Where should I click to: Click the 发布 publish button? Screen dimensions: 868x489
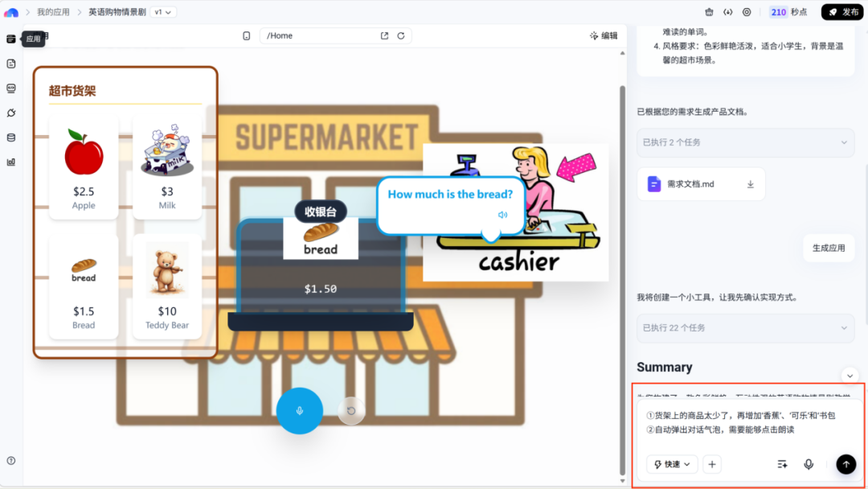coord(842,11)
